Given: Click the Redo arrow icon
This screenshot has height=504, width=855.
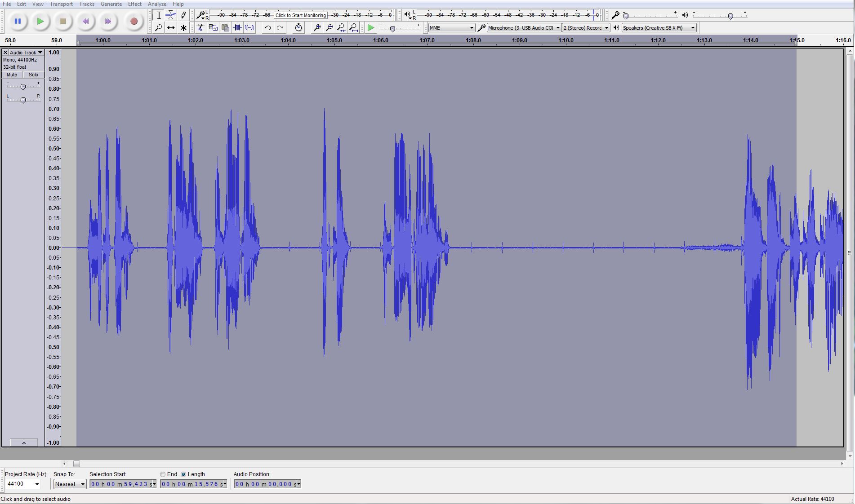Looking at the screenshot, I should pos(280,28).
